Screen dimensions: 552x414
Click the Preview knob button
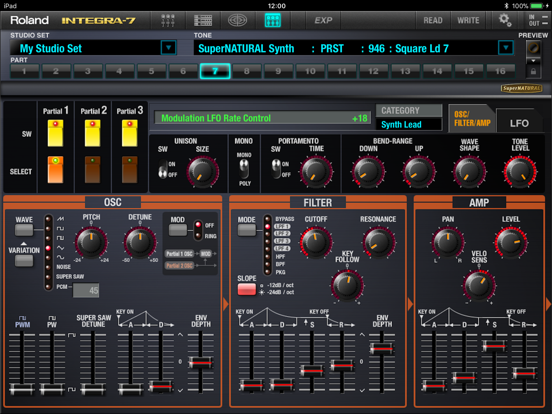pyautogui.click(x=533, y=48)
